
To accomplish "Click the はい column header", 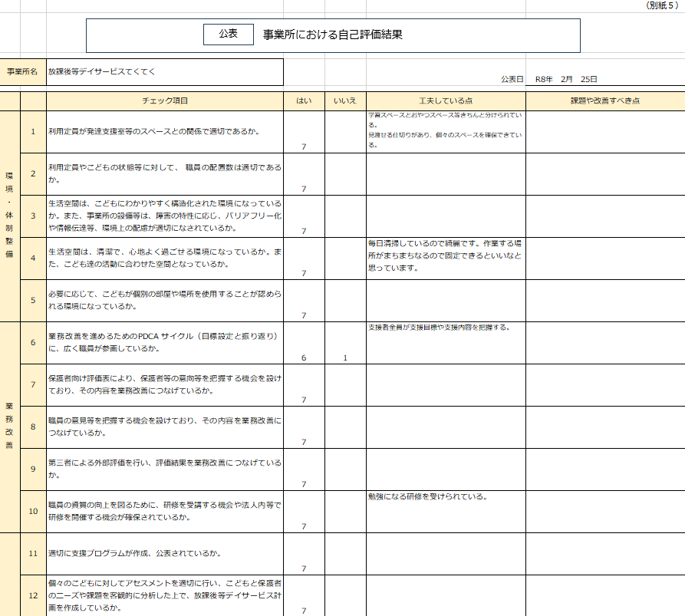I will pyautogui.click(x=304, y=100).
